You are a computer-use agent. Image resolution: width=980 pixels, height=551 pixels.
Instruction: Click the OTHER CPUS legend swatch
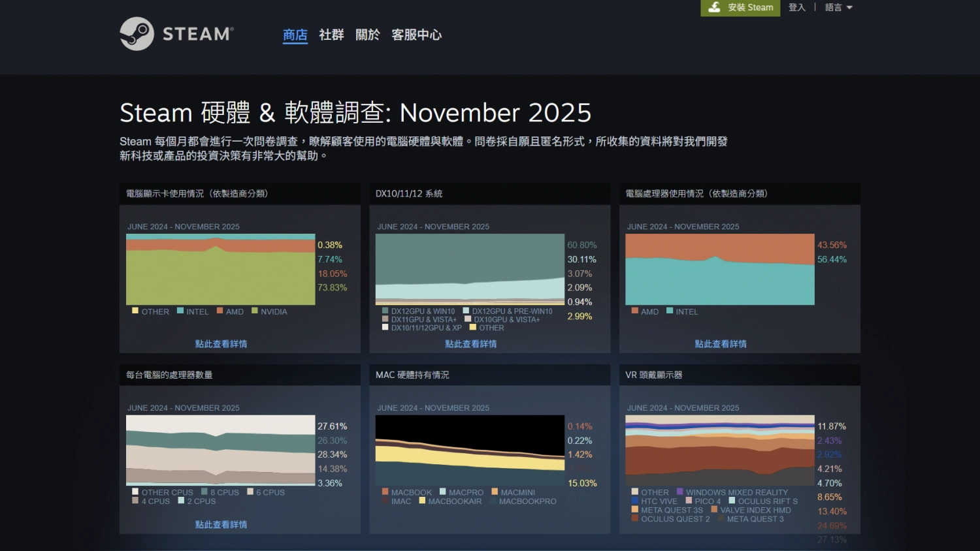pyautogui.click(x=135, y=492)
